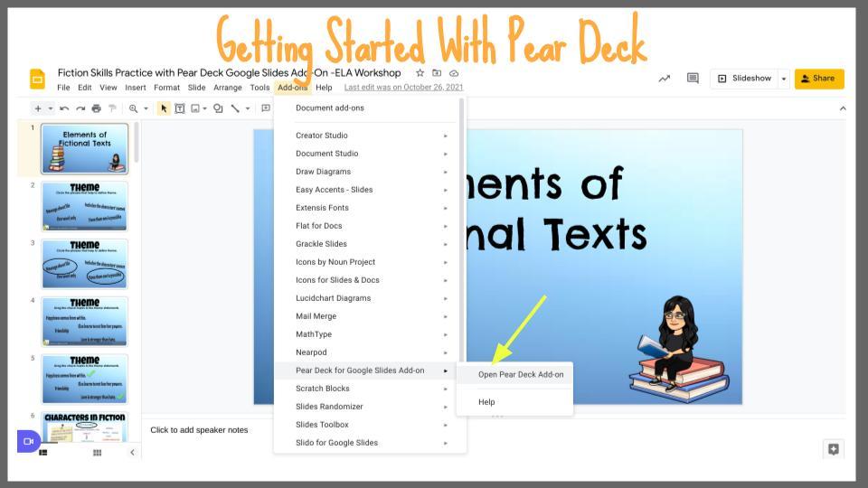Expand Creator Studio submenu
Viewport: 868px width, 488px height.
[446, 136]
